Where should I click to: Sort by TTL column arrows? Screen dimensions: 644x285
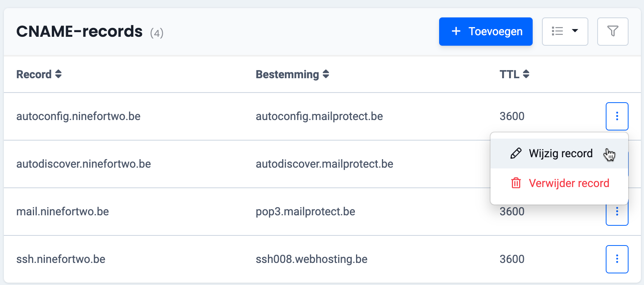tap(526, 74)
